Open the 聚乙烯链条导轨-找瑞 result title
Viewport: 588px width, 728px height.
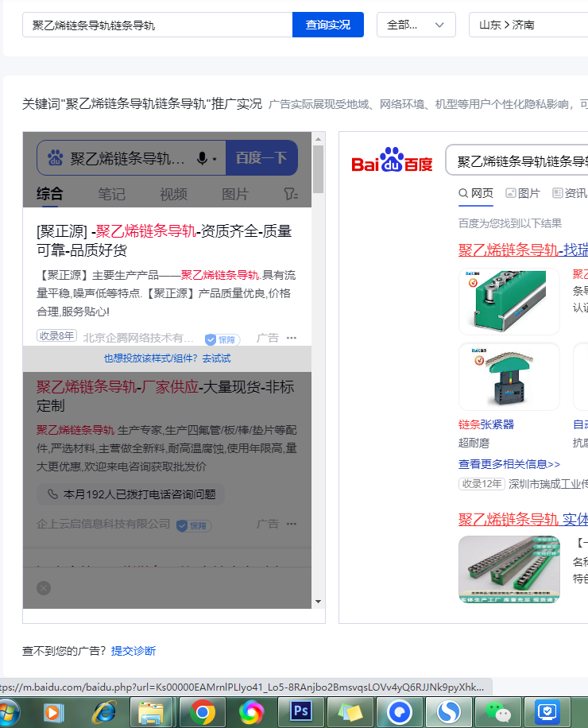coord(523,250)
